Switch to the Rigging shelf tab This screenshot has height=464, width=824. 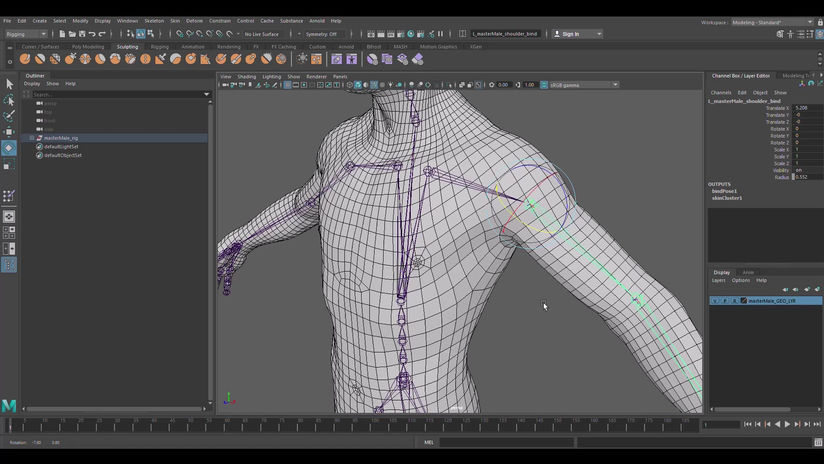pos(160,46)
